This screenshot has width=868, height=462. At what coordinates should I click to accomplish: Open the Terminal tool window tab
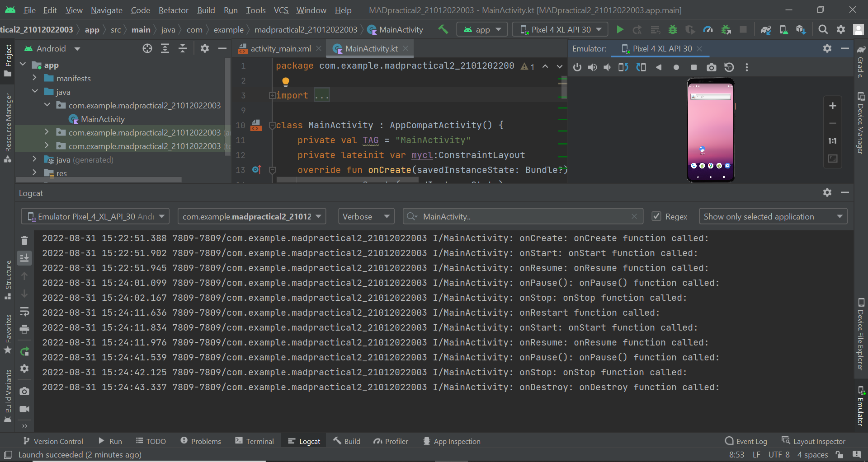[255, 441]
